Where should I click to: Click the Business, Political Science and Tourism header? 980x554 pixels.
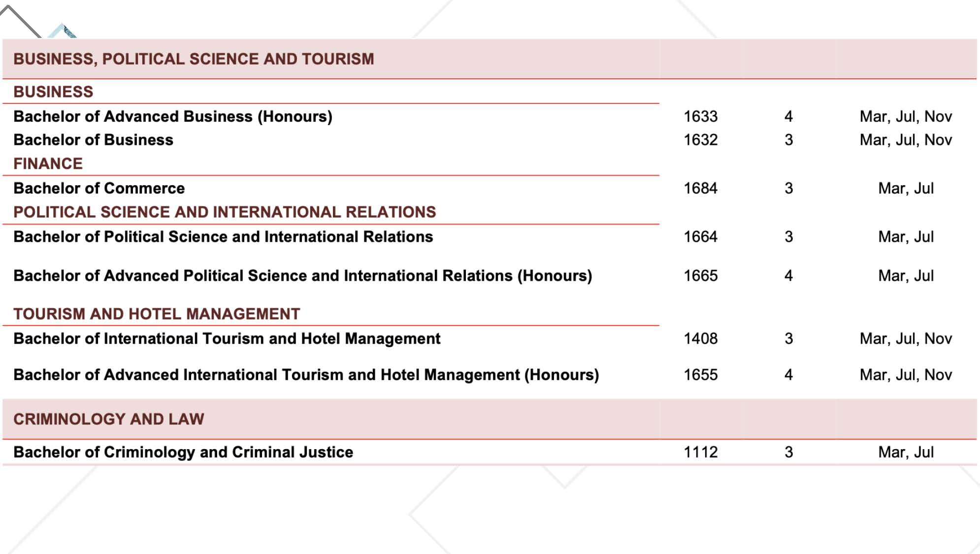(194, 59)
